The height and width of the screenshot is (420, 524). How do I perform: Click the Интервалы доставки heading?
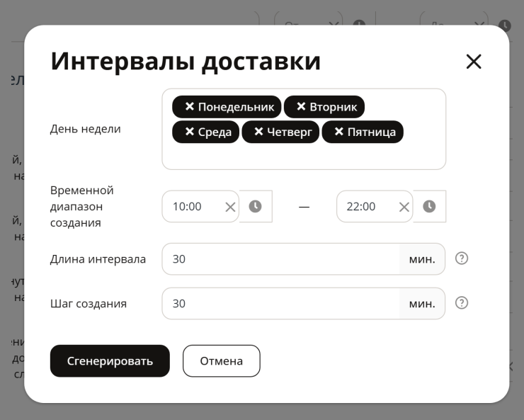click(x=186, y=62)
